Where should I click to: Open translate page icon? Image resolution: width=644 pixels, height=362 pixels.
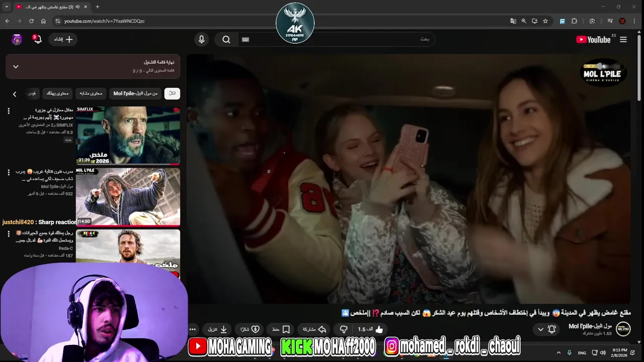pyautogui.click(x=513, y=21)
